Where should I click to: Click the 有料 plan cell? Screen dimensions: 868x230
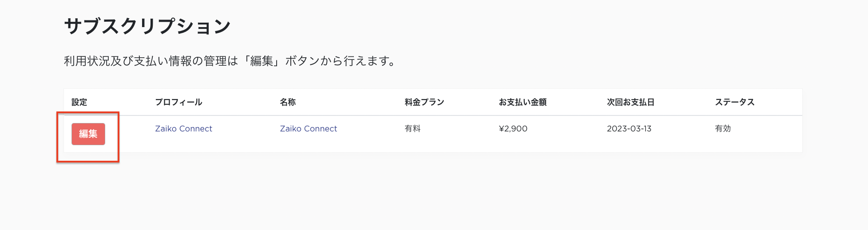click(x=412, y=129)
